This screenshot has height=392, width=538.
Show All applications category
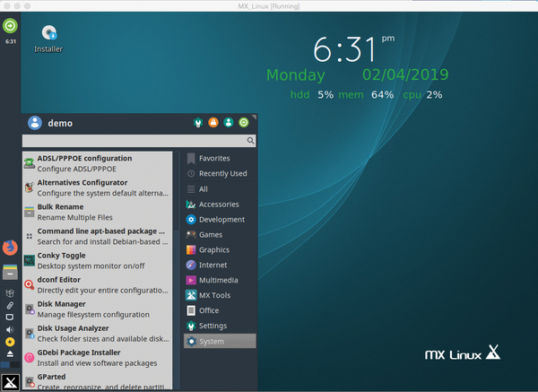220,189
